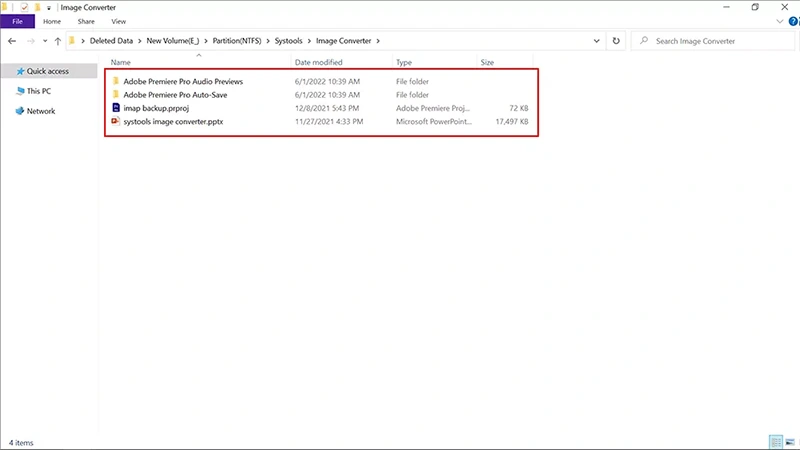Navigate to Systools breadcrumb

288,41
